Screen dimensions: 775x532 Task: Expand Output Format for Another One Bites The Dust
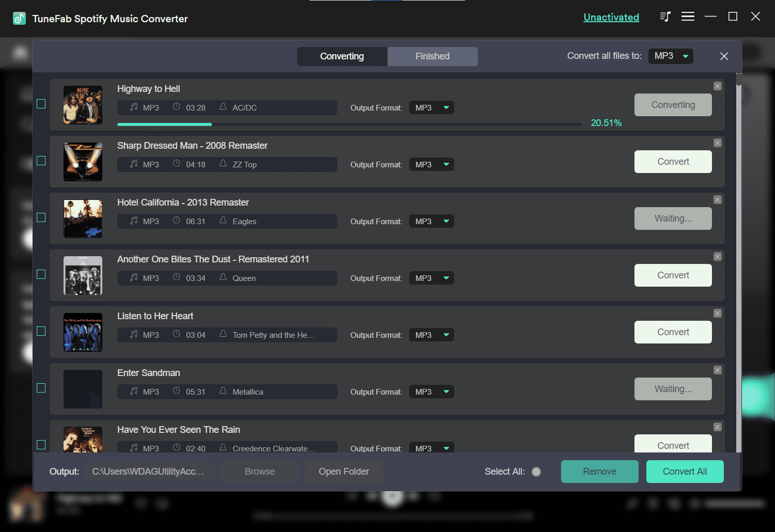pos(431,278)
